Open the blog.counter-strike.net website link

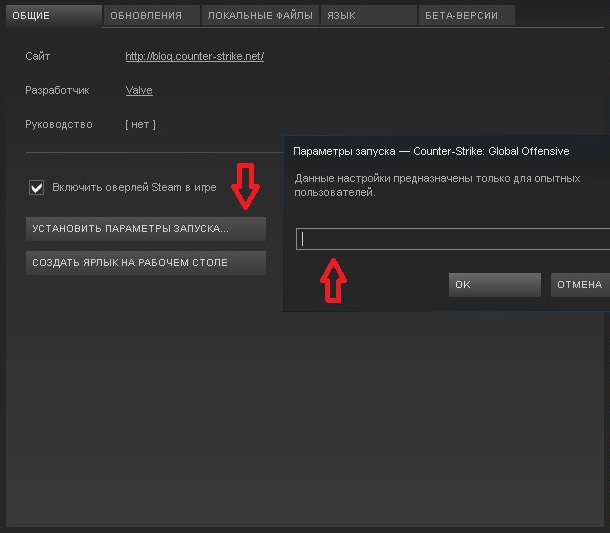point(195,56)
